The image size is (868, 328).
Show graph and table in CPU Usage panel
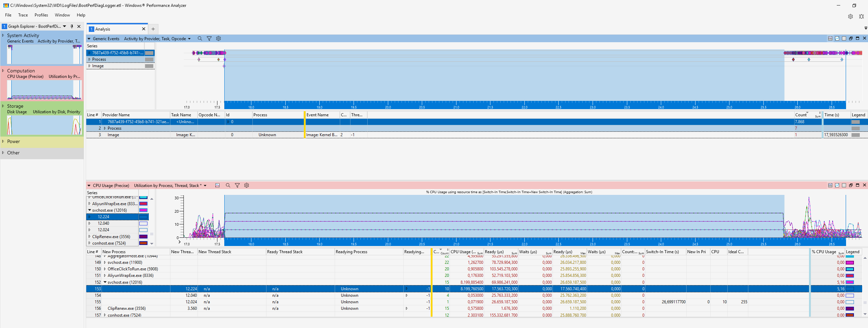point(830,185)
